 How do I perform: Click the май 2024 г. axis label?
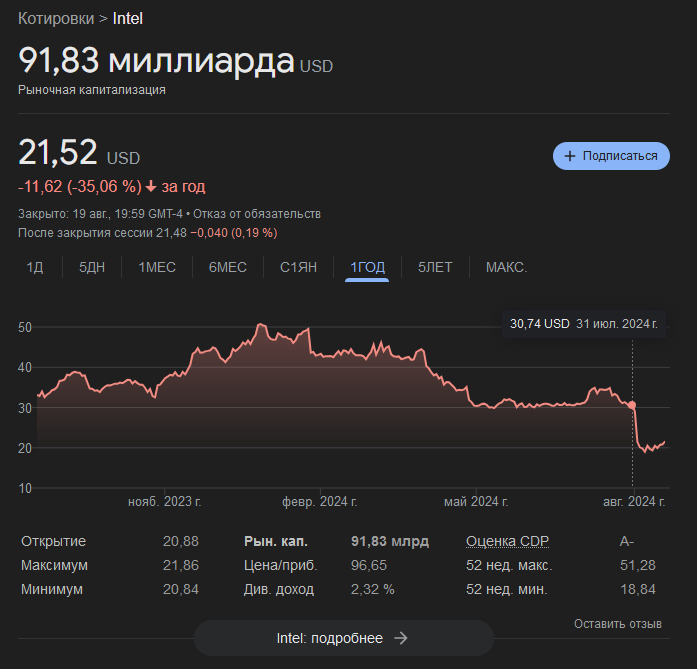[476, 502]
